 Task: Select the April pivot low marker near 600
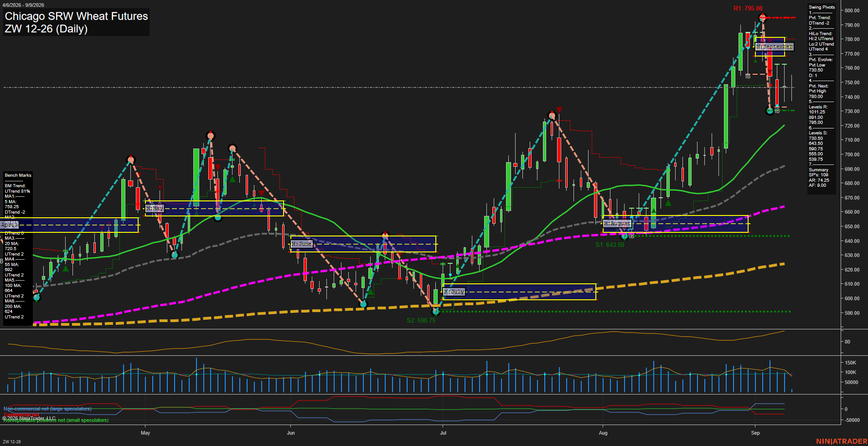(x=37, y=297)
